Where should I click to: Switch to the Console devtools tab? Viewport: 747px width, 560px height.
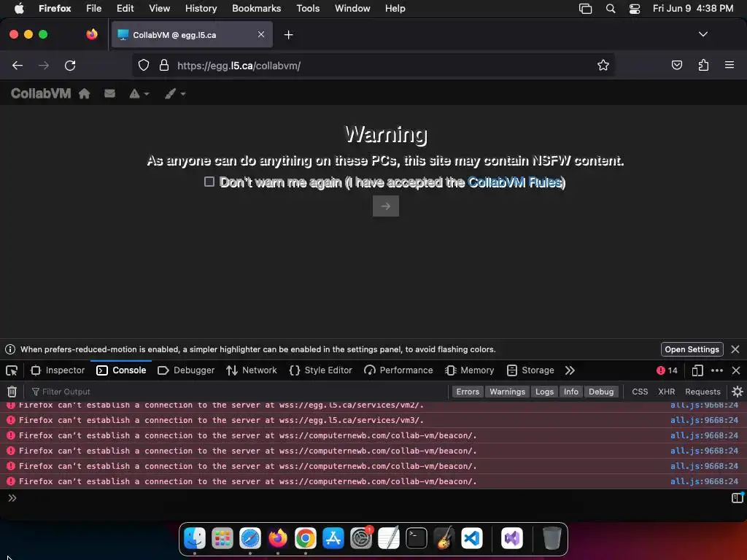(x=122, y=370)
